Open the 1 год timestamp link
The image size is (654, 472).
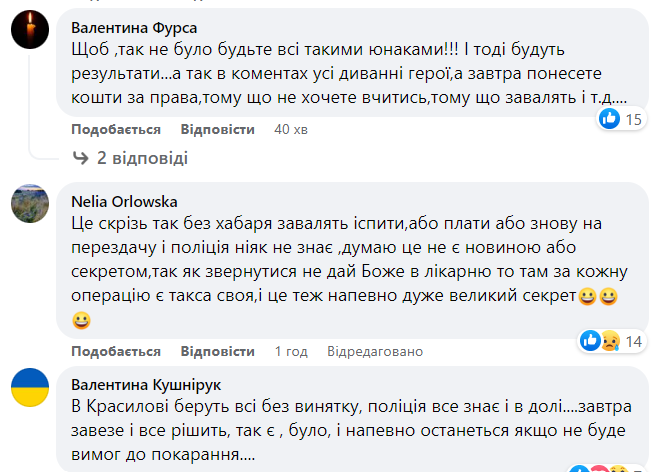coord(292,352)
